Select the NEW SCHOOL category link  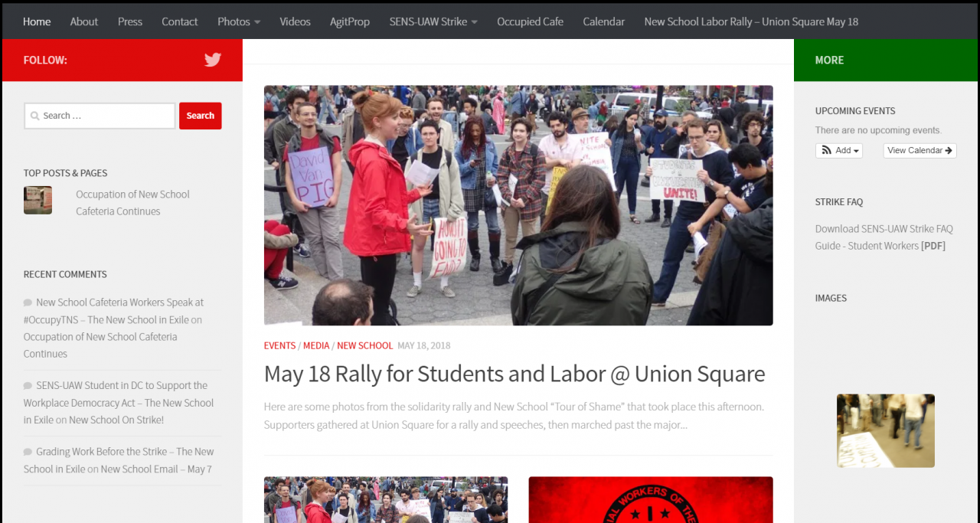[x=364, y=345]
